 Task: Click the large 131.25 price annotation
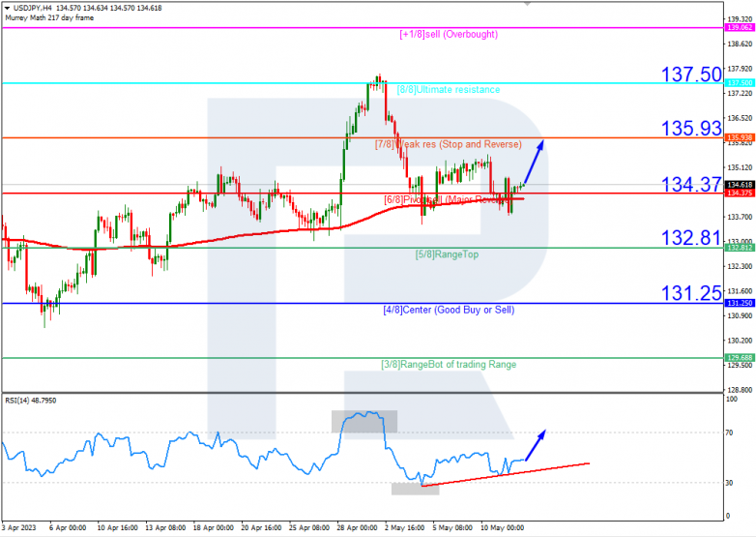[x=691, y=293]
